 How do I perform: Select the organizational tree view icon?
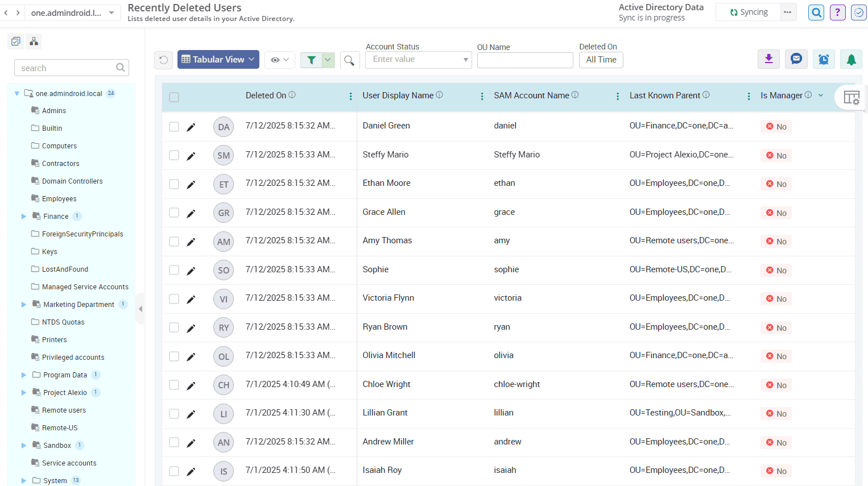(33, 41)
